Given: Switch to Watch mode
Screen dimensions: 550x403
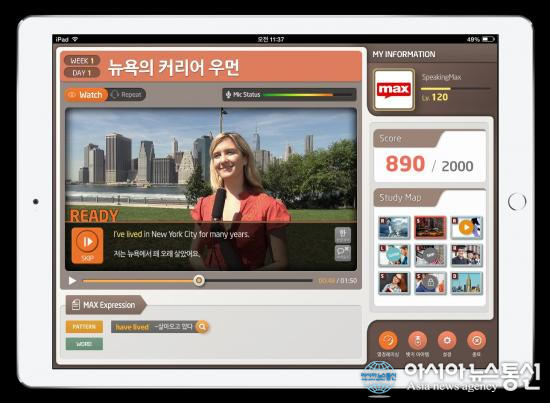Looking at the screenshot, I should coord(86,95).
